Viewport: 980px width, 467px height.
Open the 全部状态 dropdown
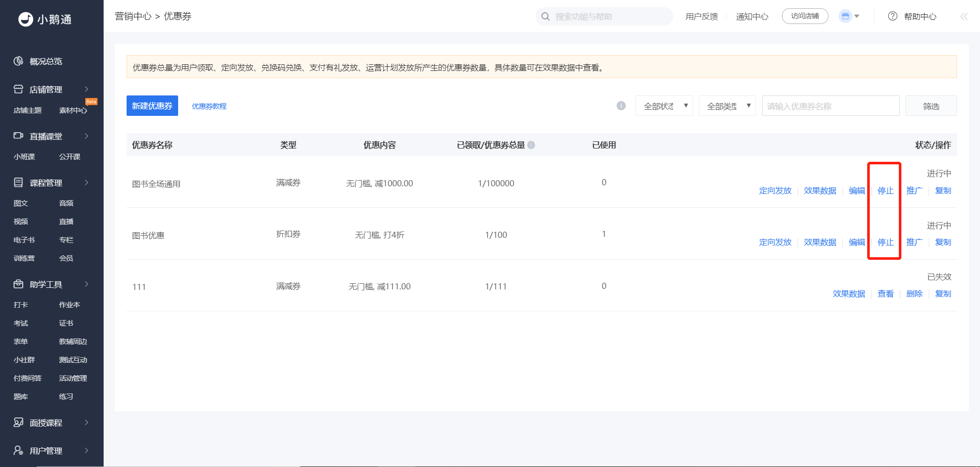point(664,106)
